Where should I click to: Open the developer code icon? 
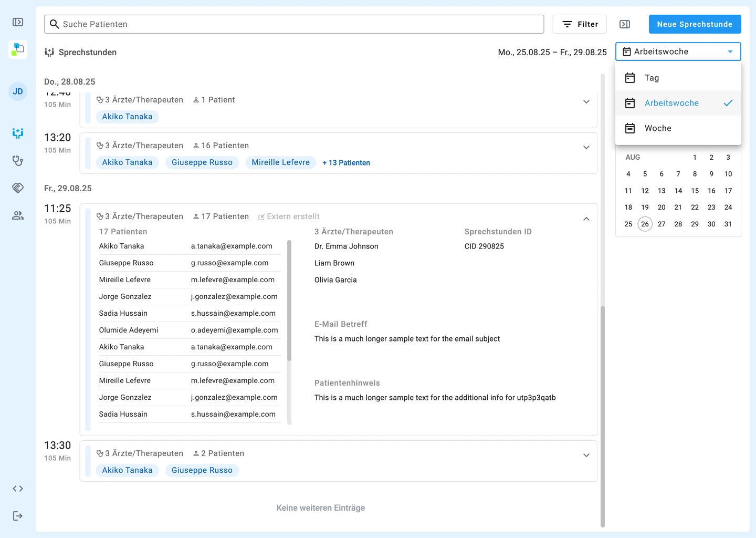[x=18, y=489]
